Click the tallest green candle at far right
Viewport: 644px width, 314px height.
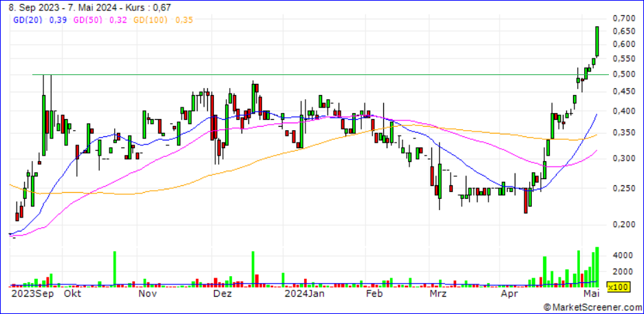(597, 41)
